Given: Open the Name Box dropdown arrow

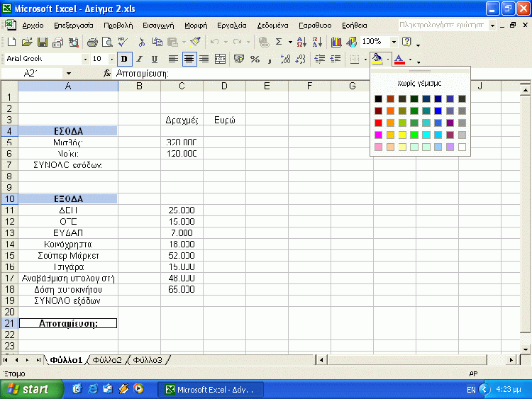Looking at the screenshot, I should [x=69, y=73].
